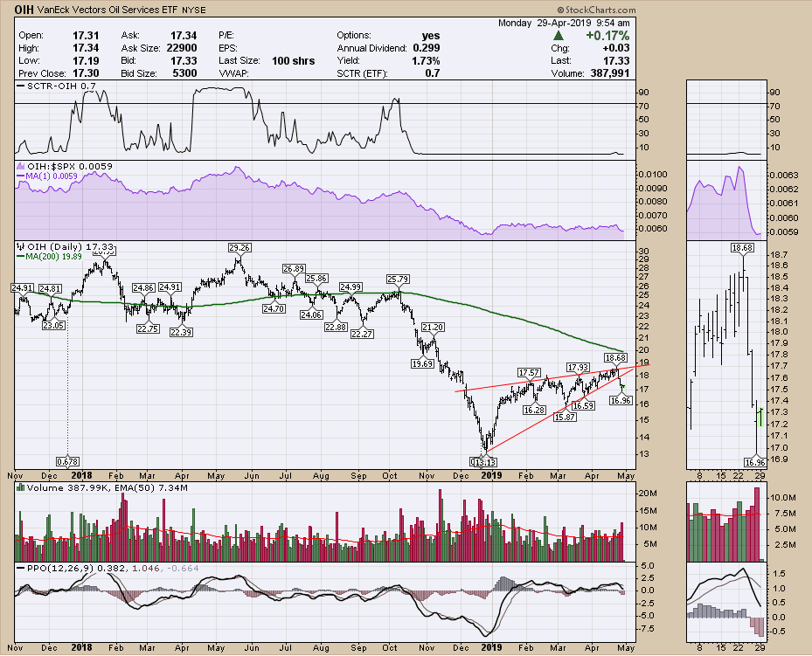
Task: Click the 24.06 price label
Action: click(311, 314)
